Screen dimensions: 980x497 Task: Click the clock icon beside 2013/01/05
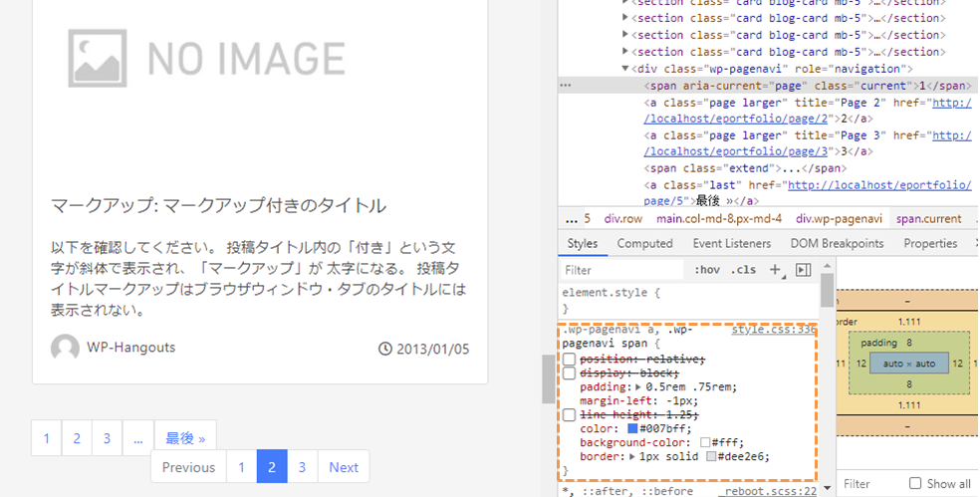(x=385, y=349)
